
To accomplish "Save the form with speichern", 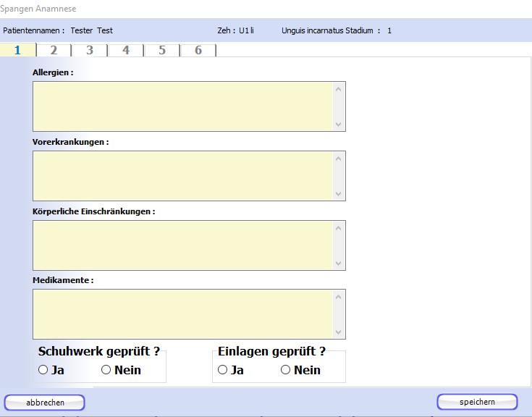I will click(x=477, y=402).
